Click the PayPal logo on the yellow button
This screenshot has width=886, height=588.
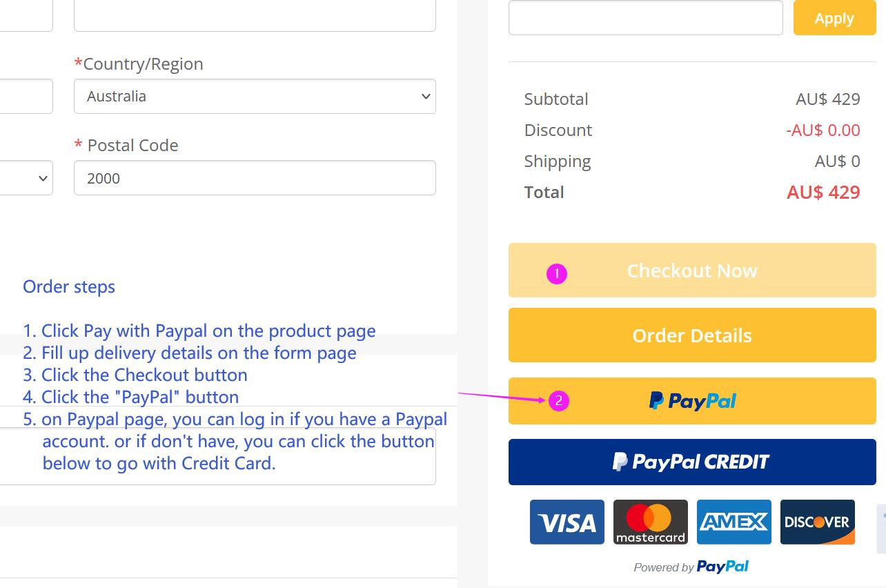coord(693,401)
